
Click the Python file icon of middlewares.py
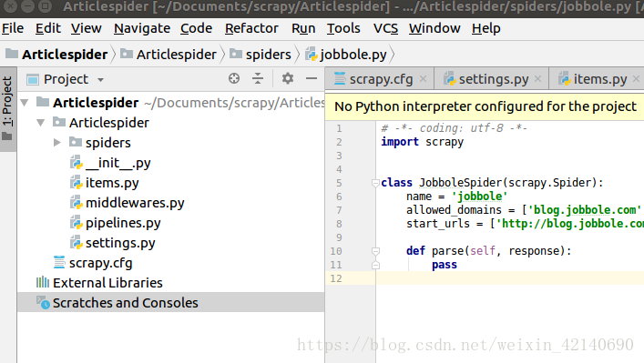[77, 203]
